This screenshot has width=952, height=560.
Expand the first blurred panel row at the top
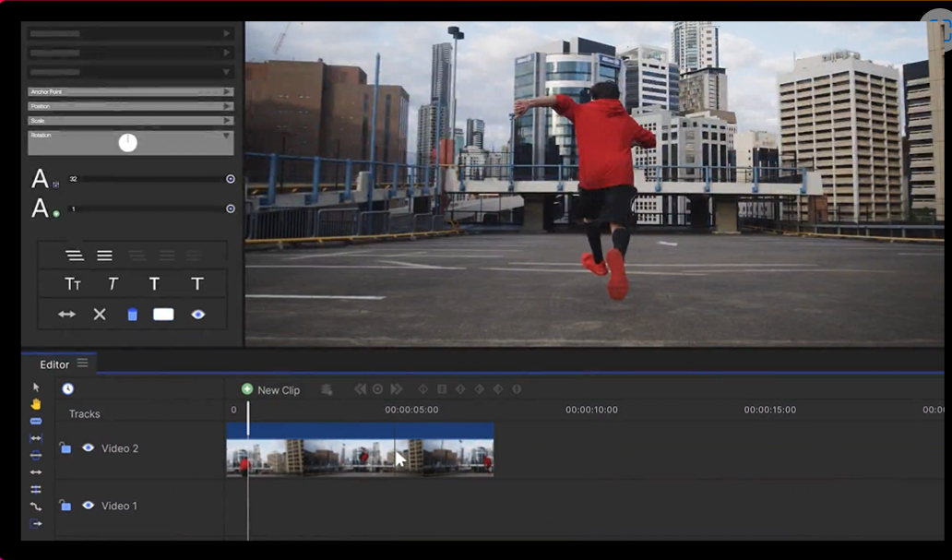(226, 33)
